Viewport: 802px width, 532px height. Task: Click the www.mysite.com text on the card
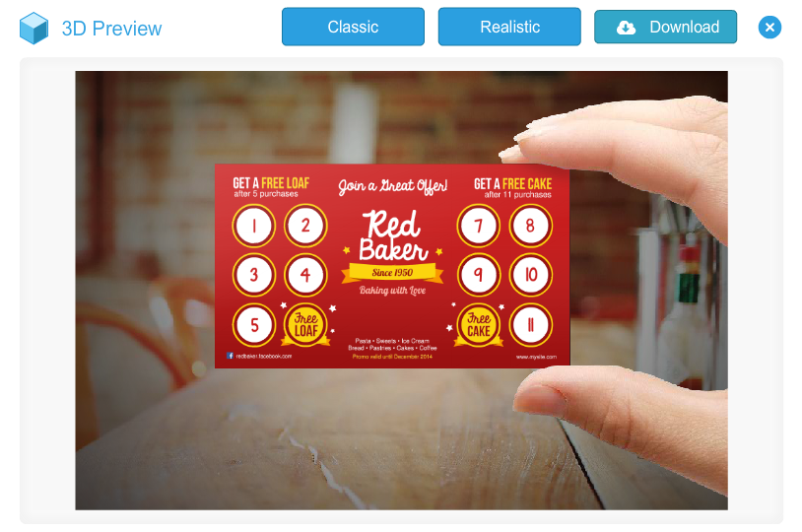[536, 357]
